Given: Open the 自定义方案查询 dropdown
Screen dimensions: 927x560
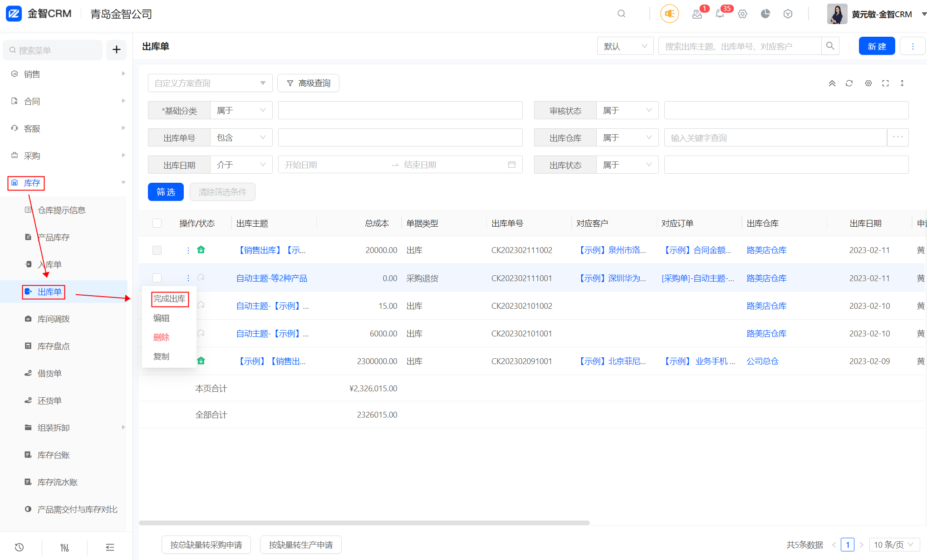Looking at the screenshot, I should (210, 83).
